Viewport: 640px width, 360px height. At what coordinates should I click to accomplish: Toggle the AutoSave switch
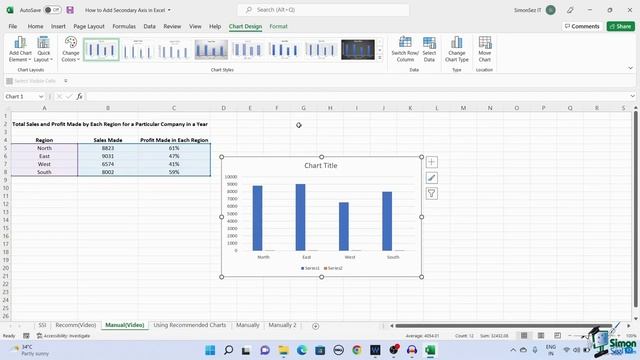coord(52,10)
